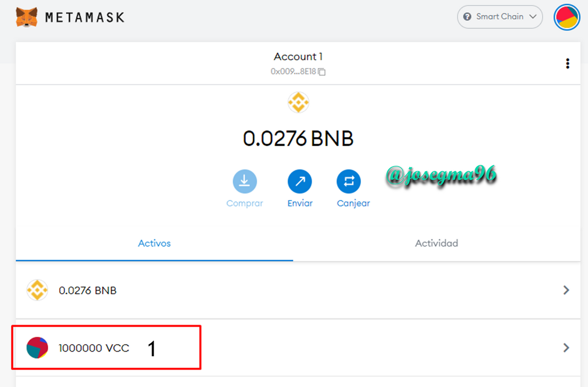This screenshot has height=387, width=588.
Task: Click the BNB token icon in the asset list
Action: tap(37, 290)
